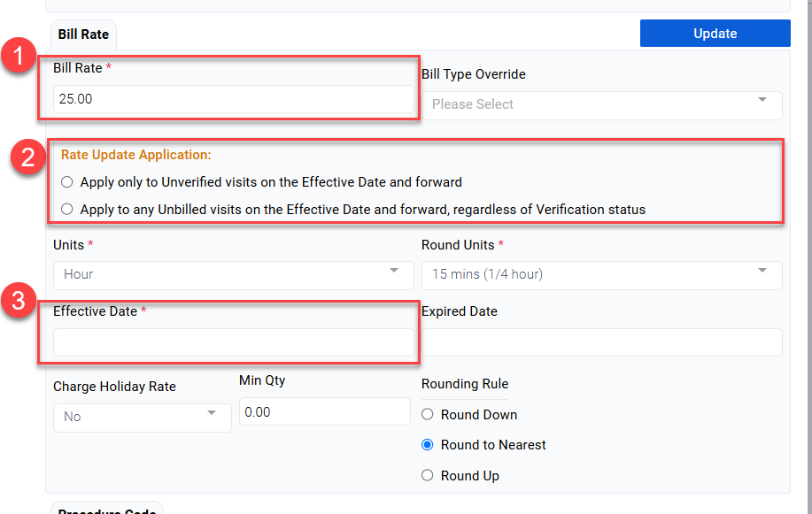Screen dimensions: 812x514
Task: Choose the Round Up rounding rule
Action: [428, 476]
